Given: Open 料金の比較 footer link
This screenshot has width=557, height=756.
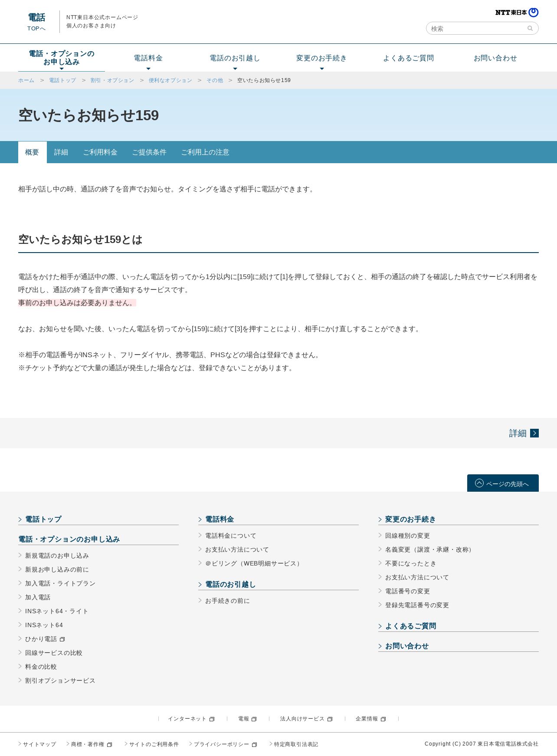Looking at the screenshot, I should (41, 667).
